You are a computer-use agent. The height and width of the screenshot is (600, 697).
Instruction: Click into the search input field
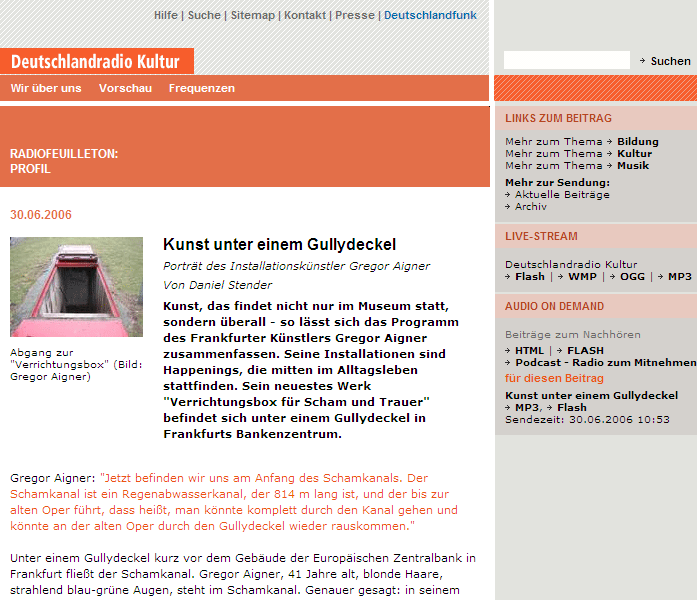(566, 61)
